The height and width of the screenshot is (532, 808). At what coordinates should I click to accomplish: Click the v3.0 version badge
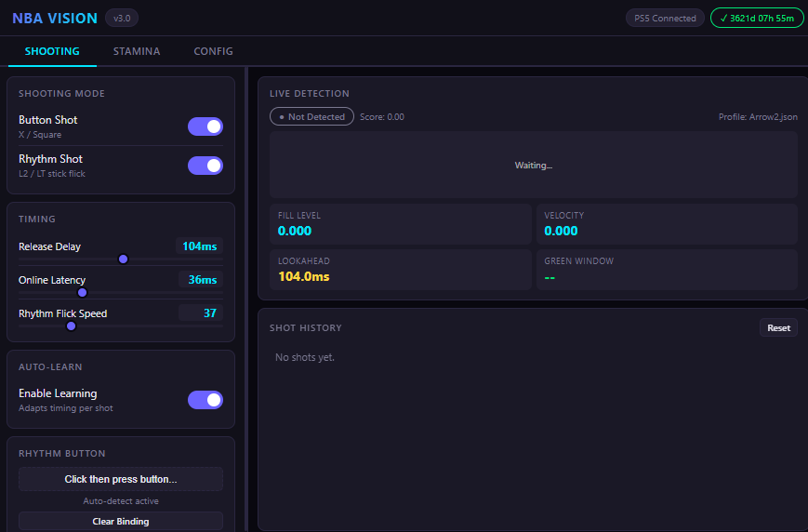coord(122,18)
